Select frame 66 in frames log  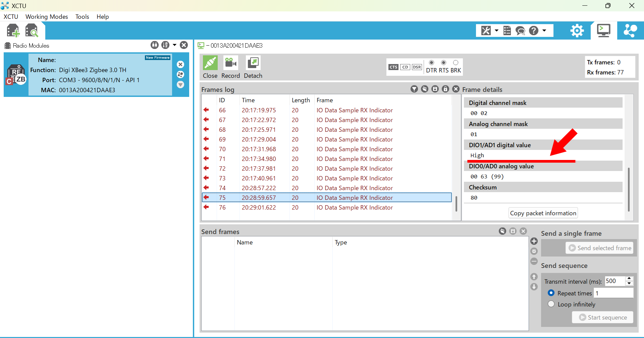(327, 110)
